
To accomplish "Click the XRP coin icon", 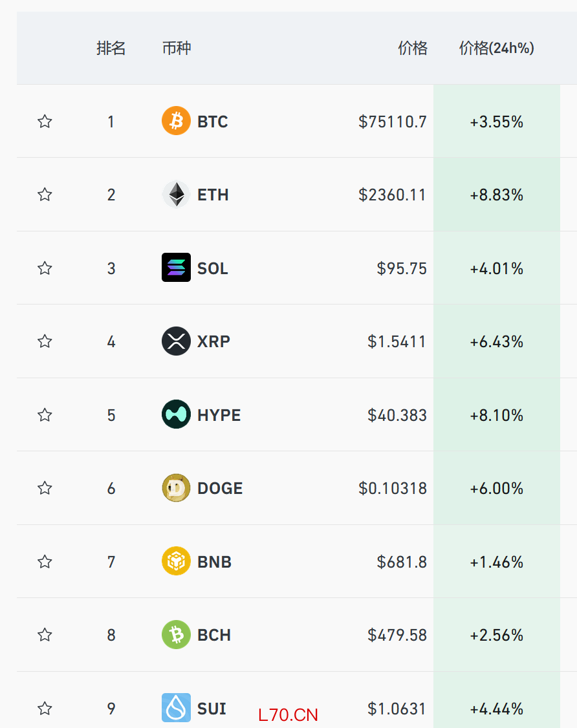I will (176, 341).
